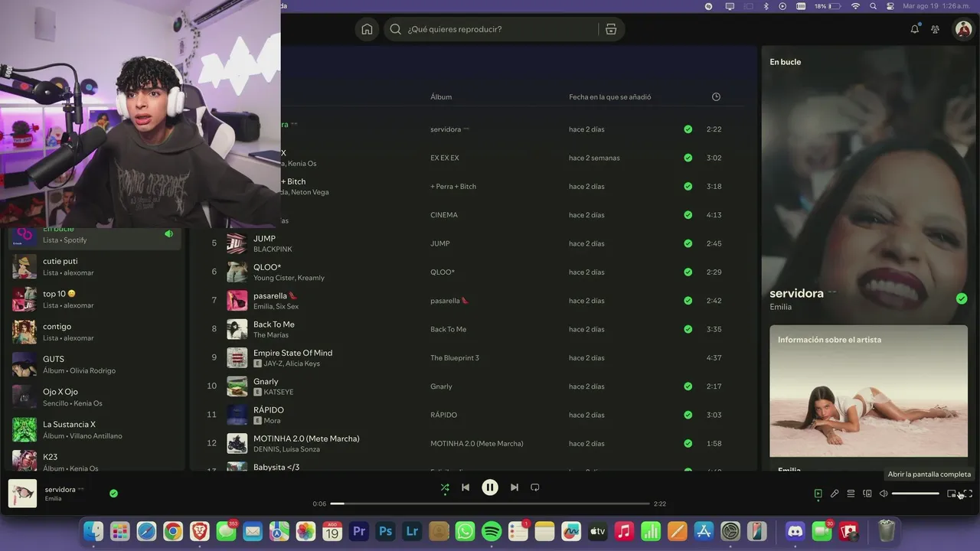Screen dimensions: 980x551
Task: Open Photoshop from the Dock
Action: (x=386, y=531)
